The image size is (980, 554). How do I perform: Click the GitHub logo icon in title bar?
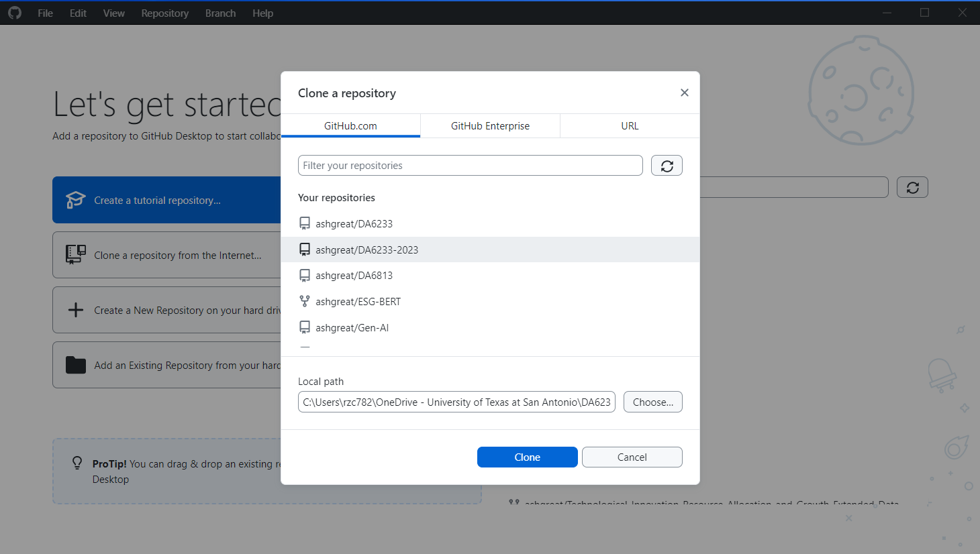pos(15,13)
